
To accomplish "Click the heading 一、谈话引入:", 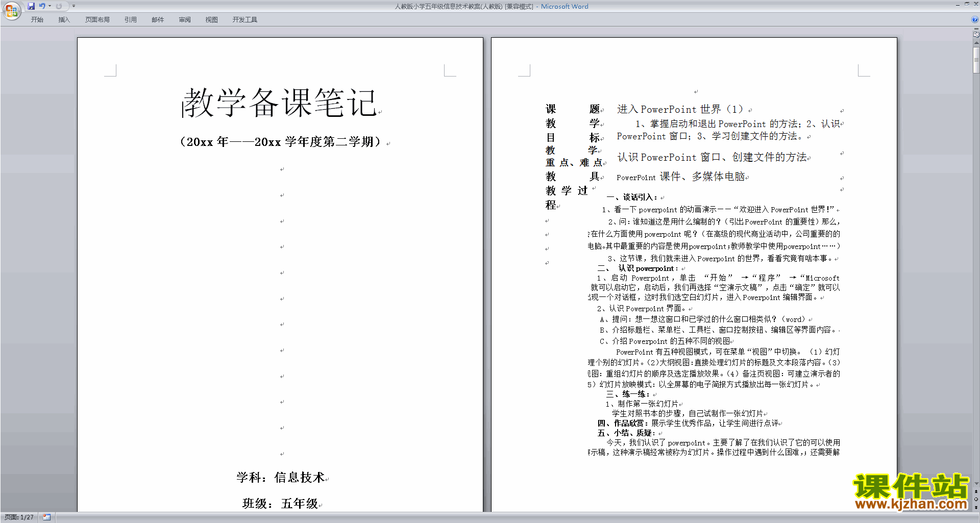I will [x=632, y=197].
